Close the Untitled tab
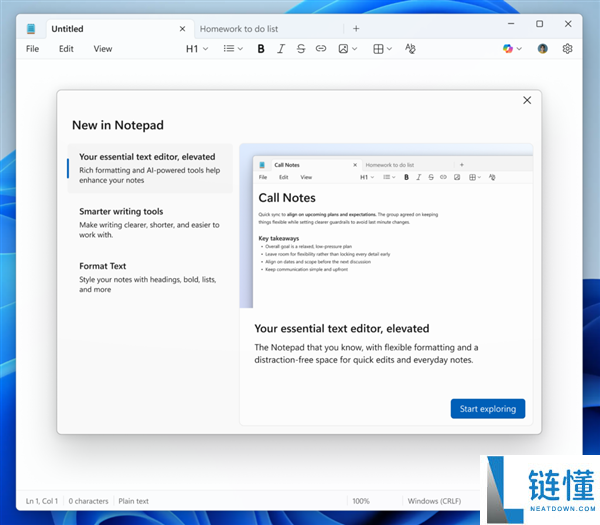Screen dimensions: 600x525 click(183, 29)
